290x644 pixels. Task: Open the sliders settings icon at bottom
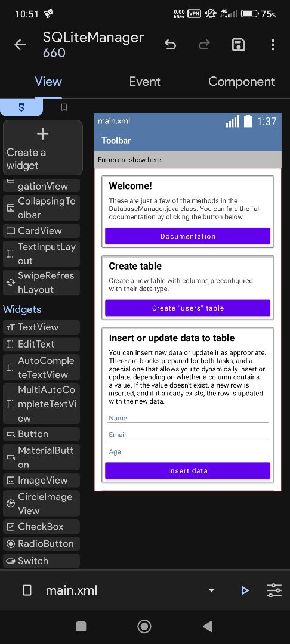(x=274, y=590)
